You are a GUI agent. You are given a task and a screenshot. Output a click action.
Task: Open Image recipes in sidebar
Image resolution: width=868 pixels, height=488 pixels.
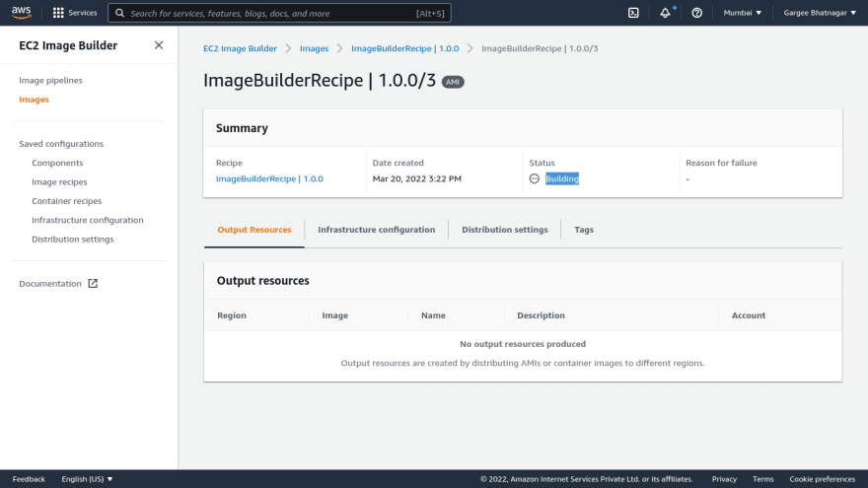(x=59, y=182)
